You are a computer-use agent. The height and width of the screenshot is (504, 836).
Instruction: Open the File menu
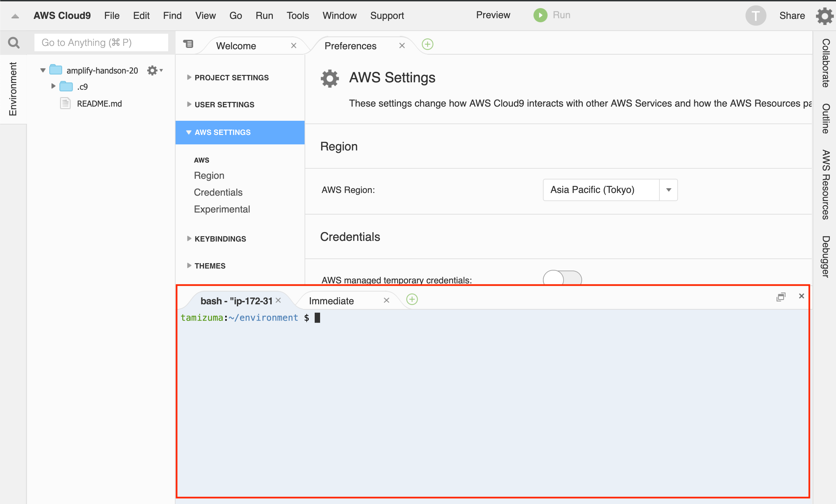coord(112,16)
